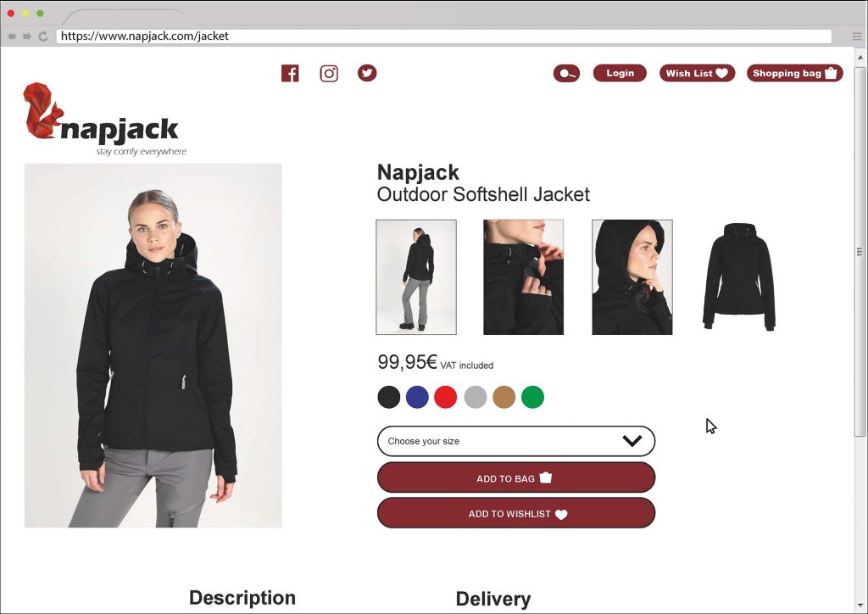Open the Facebook page icon
Image resolution: width=868 pixels, height=614 pixels.
290,73
